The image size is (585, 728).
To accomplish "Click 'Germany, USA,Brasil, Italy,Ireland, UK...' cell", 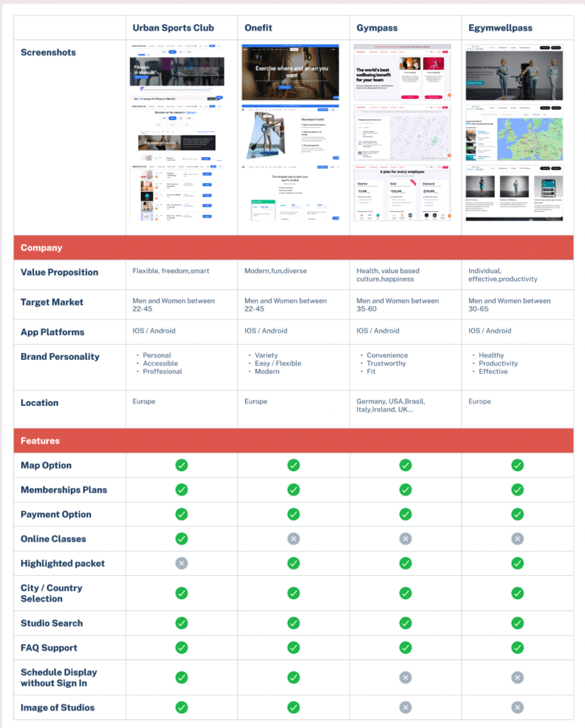I will pos(390,405).
